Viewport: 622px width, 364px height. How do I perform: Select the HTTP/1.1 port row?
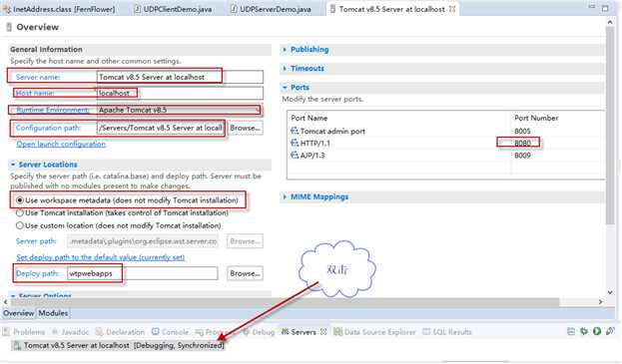(x=446, y=143)
